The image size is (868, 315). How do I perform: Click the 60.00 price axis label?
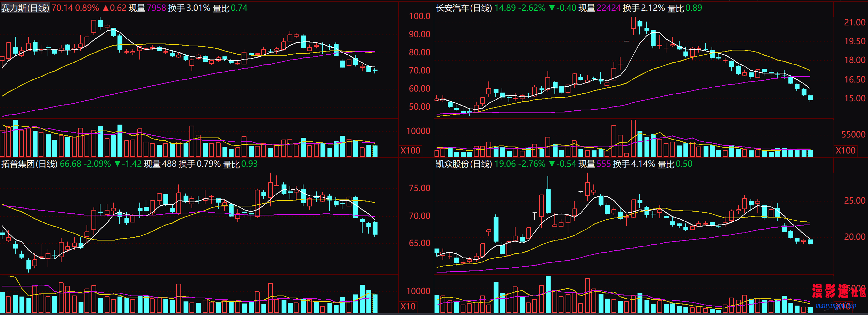point(420,88)
